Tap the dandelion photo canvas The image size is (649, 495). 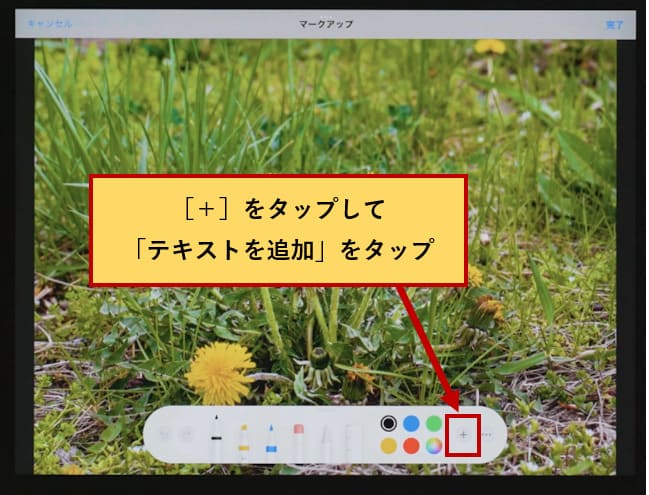[x=325, y=257]
